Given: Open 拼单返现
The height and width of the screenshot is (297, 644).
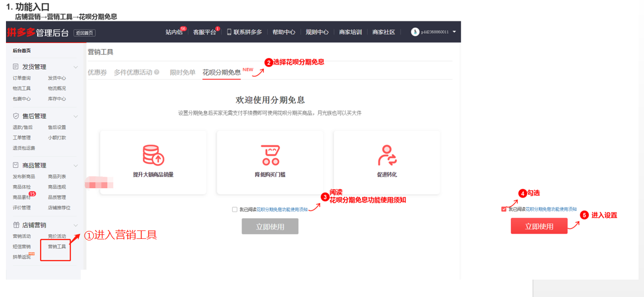Looking at the screenshot, I should (21, 257).
